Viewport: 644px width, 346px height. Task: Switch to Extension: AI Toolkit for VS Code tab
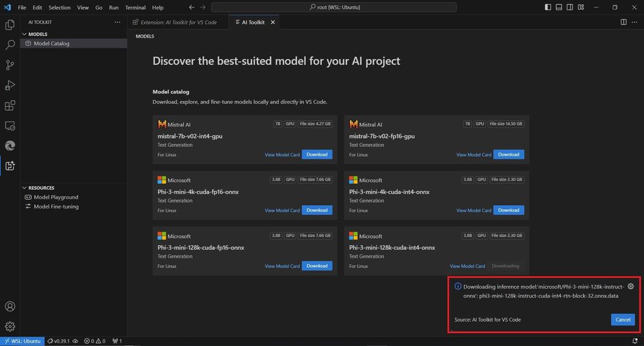point(178,22)
